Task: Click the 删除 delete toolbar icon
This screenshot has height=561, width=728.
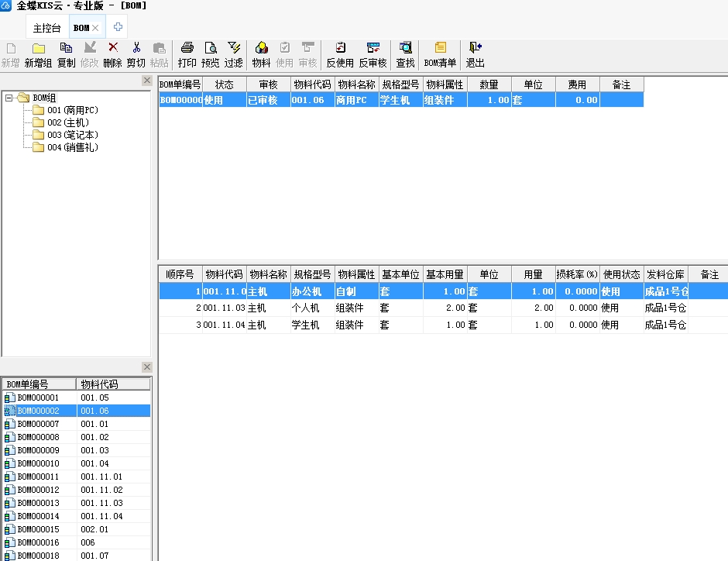Action: [112, 54]
